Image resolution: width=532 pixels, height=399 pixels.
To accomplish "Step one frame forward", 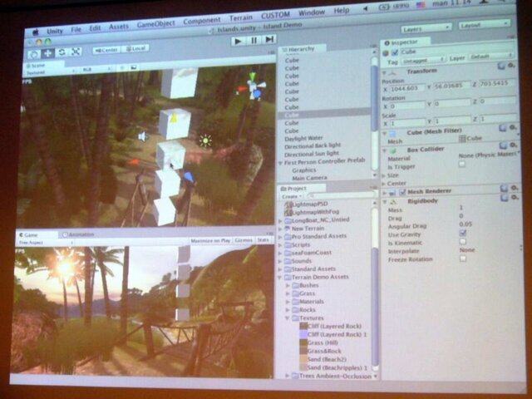I will 269,39.
